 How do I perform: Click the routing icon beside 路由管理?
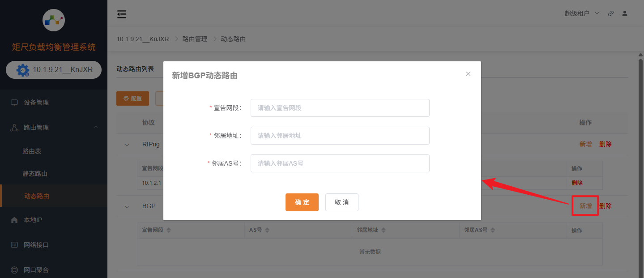pyautogui.click(x=14, y=128)
